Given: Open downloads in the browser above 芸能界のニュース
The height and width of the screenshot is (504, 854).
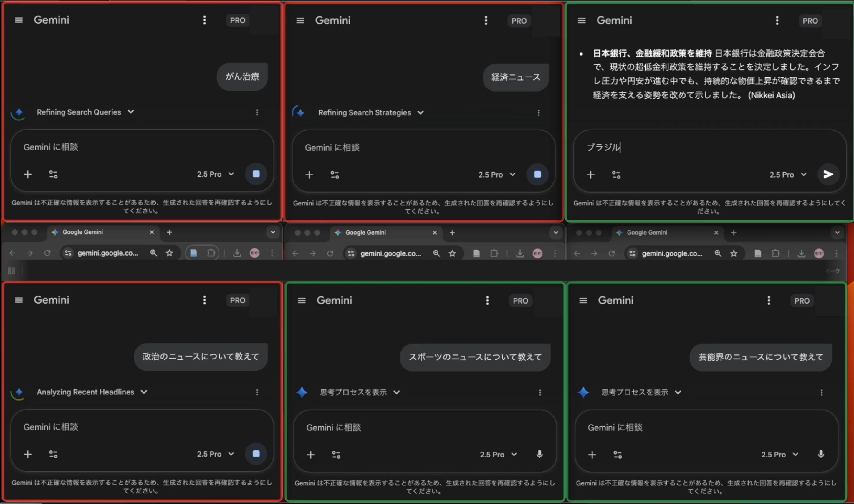Looking at the screenshot, I should pyautogui.click(x=801, y=253).
